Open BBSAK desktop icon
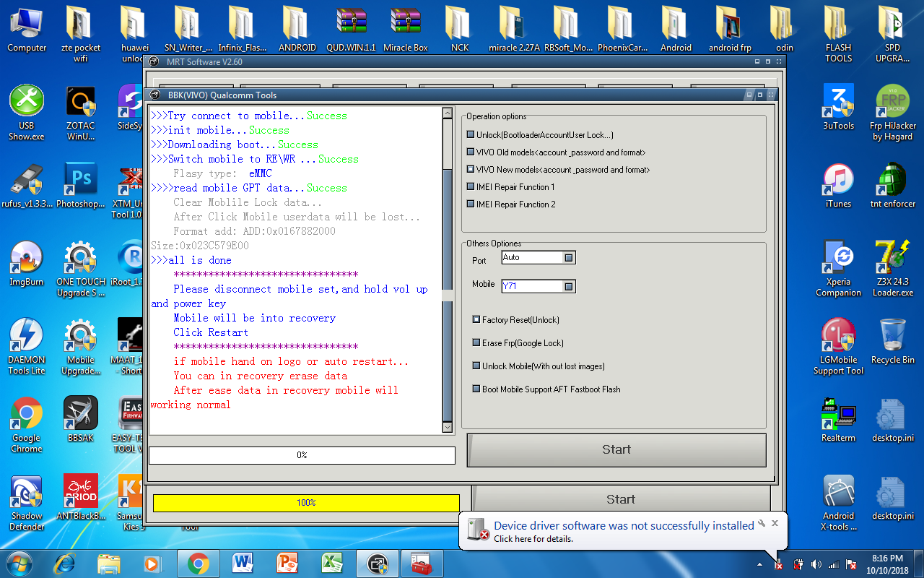Screen dimensions: 924x578 pyautogui.click(x=81, y=419)
